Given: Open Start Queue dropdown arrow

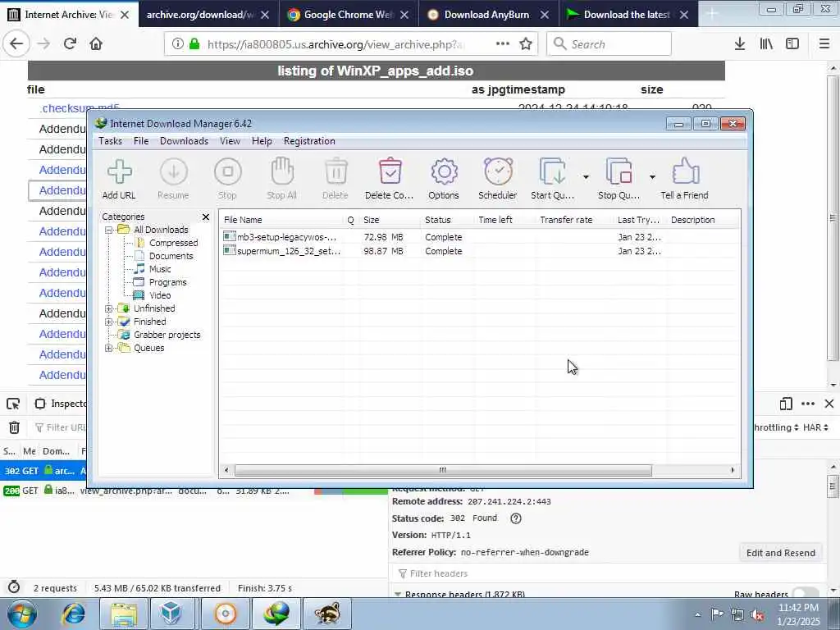Looking at the screenshot, I should (x=586, y=177).
